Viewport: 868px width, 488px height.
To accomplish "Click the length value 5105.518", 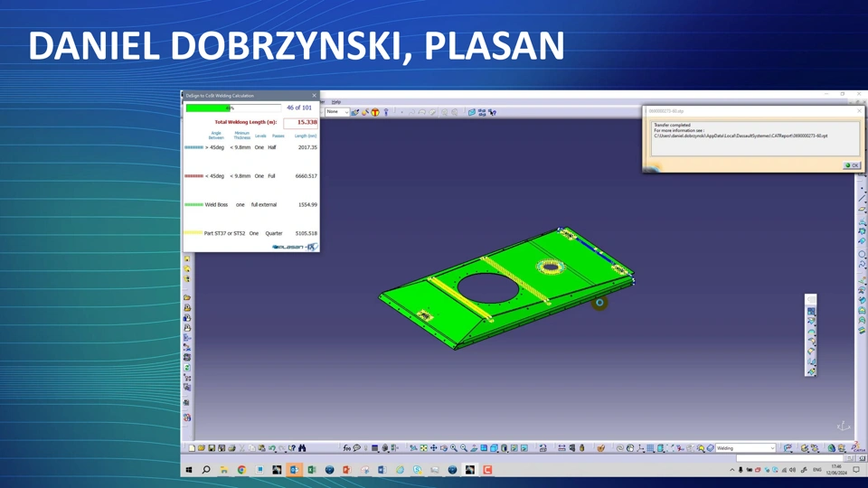I will [x=307, y=233].
